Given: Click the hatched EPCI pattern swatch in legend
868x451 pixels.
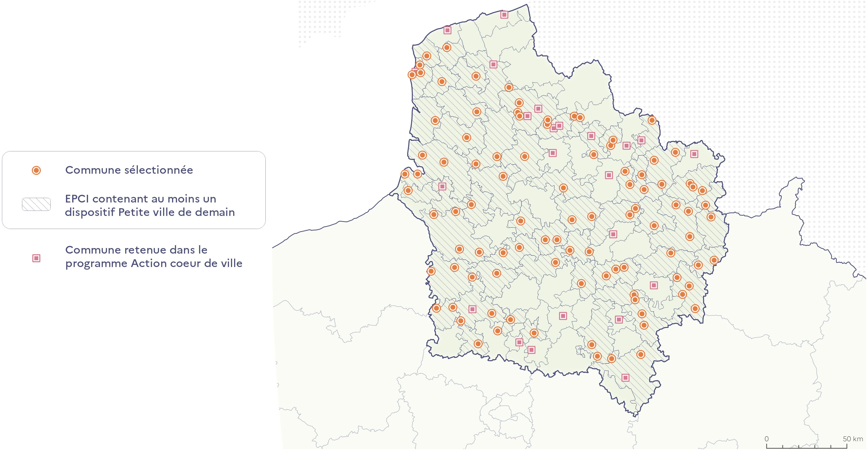Looking at the screenshot, I should 36,204.
